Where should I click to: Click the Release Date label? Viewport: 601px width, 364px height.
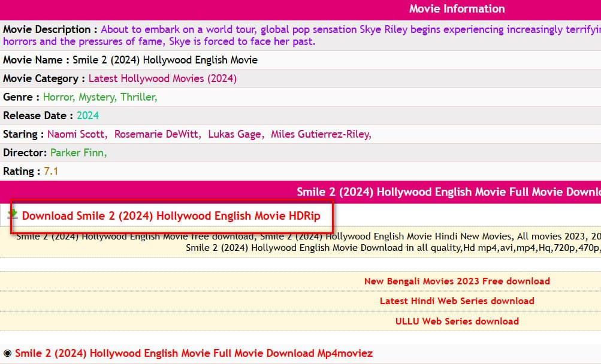tap(38, 116)
